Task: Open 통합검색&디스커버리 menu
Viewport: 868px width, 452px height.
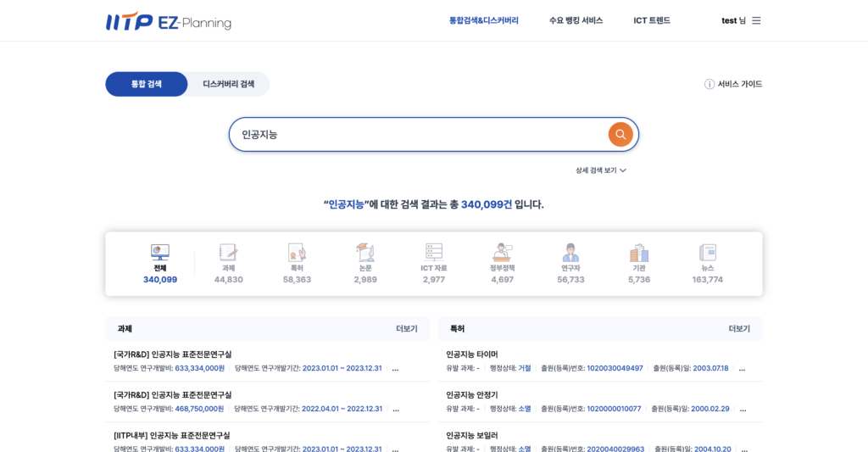Action: coord(484,20)
